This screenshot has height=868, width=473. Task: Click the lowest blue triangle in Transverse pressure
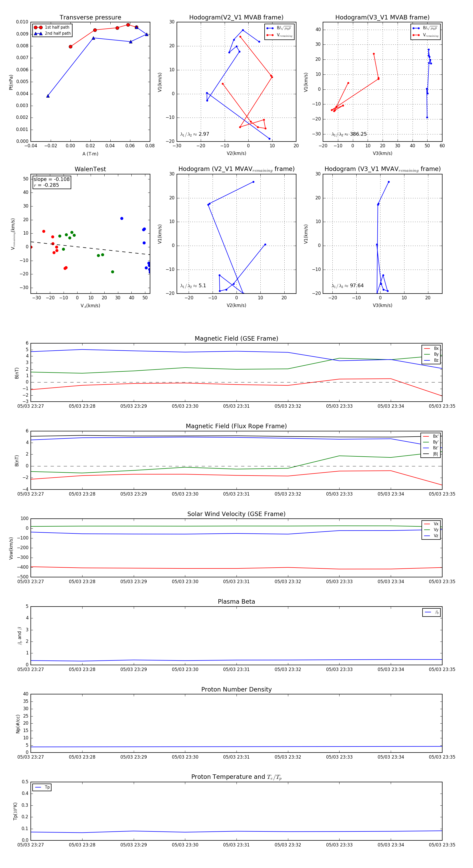pos(48,96)
